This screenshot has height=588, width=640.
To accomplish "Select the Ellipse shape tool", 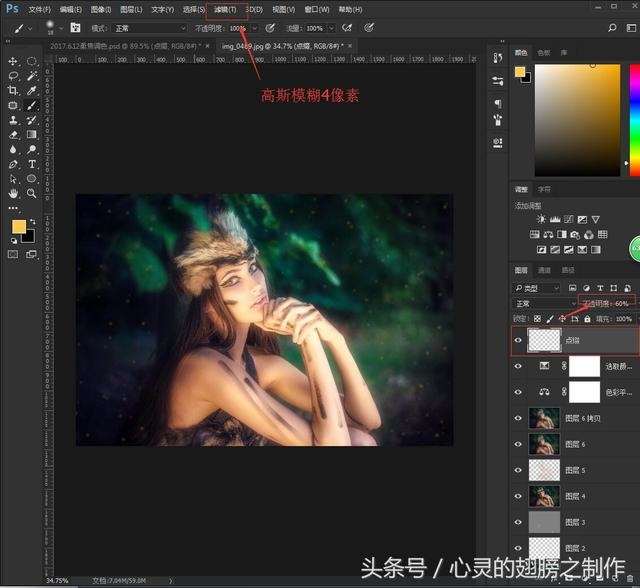I will tap(31, 179).
